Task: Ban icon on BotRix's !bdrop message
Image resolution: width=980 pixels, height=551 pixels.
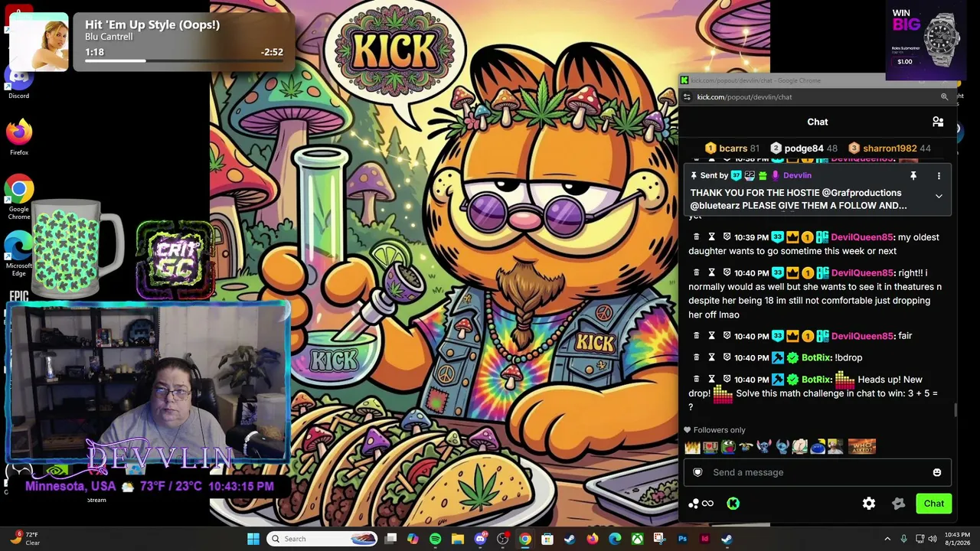Action: click(727, 357)
